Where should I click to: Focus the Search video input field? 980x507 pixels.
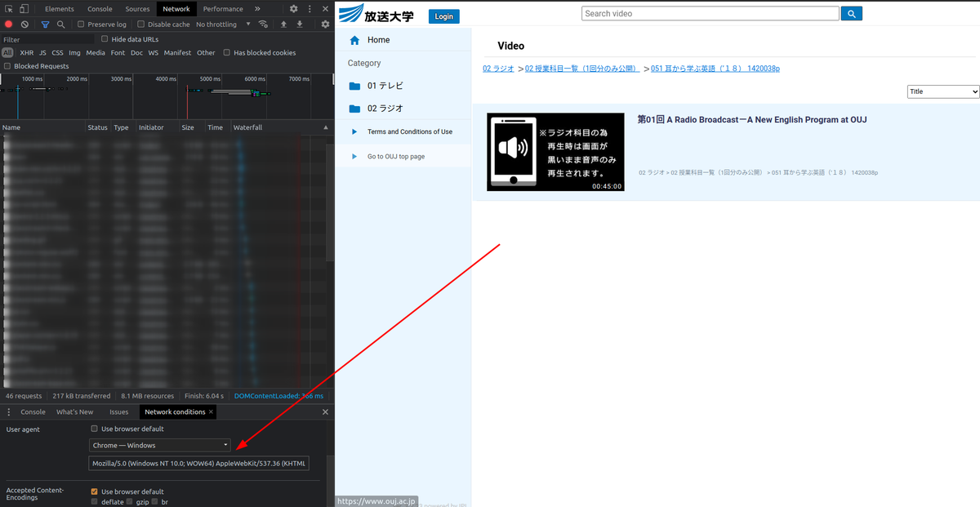(x=710, y=14)
